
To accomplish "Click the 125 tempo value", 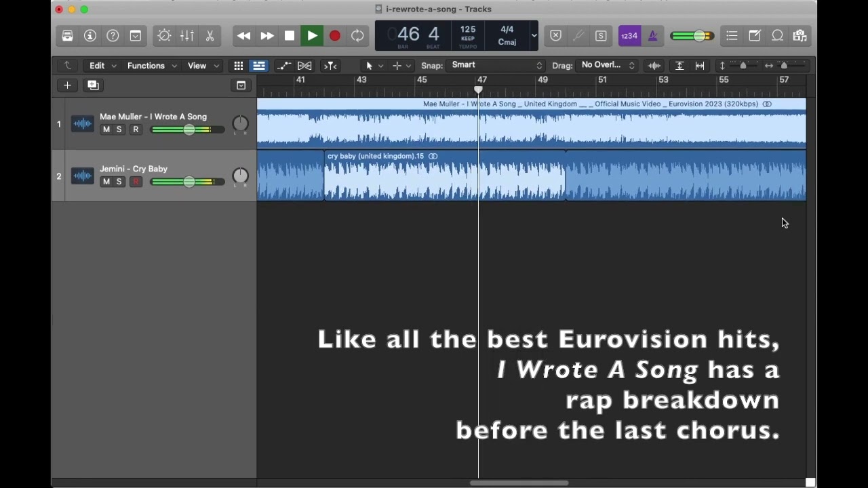I will 468,30.
